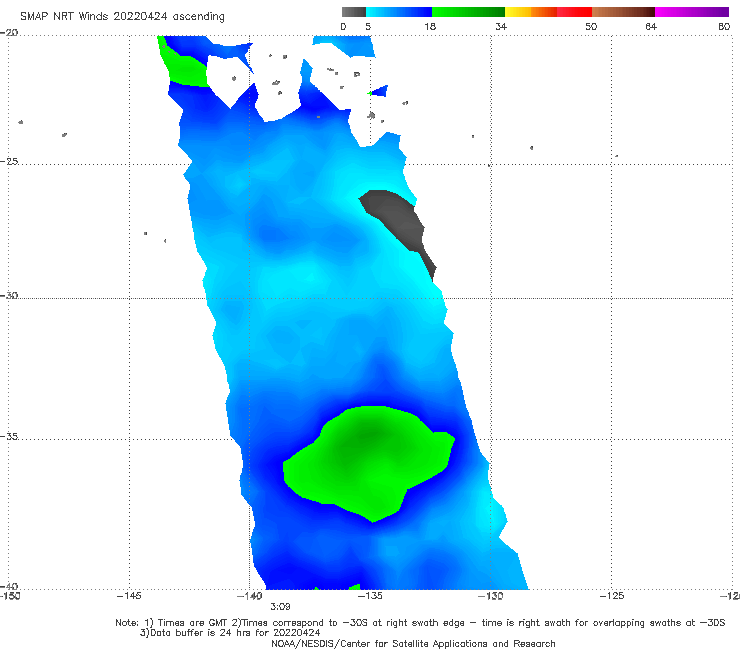Viewport: 740px width, 650px height.
Task: Click the title 'SMAP NRT Winds 20220424 ascending'
Action: 122,16
